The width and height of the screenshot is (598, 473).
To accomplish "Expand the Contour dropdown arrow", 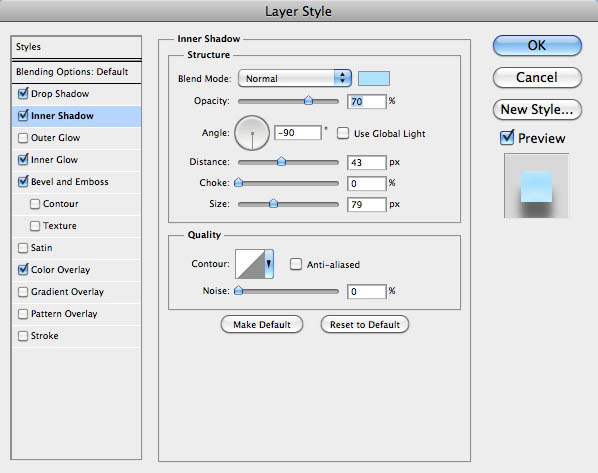I will coord(269,264).
